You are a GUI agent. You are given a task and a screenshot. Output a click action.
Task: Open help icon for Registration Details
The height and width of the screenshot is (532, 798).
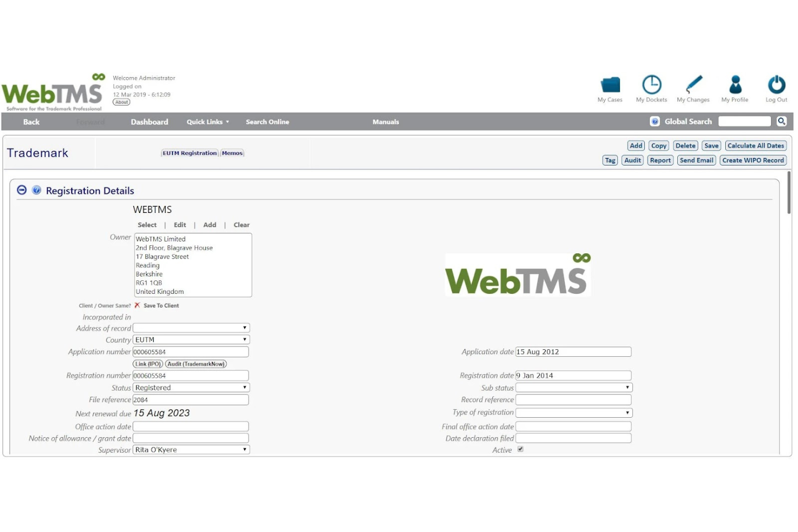(x=36, y=190)
